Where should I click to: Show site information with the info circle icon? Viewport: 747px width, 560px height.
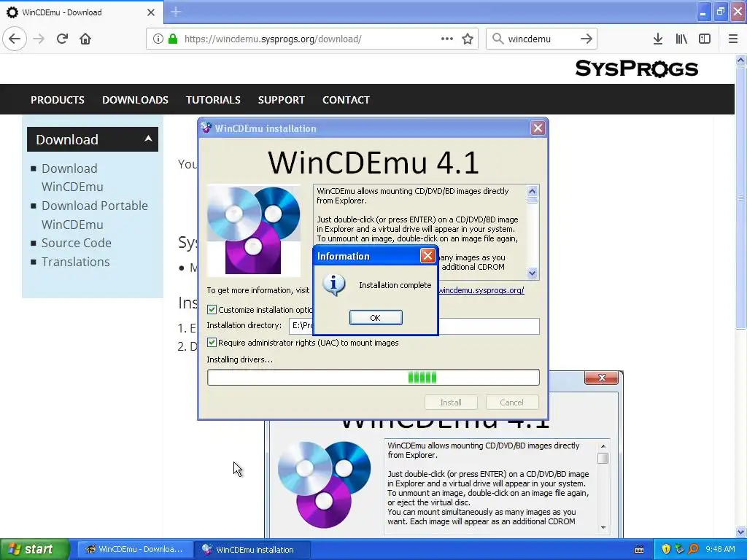(158, 39)
